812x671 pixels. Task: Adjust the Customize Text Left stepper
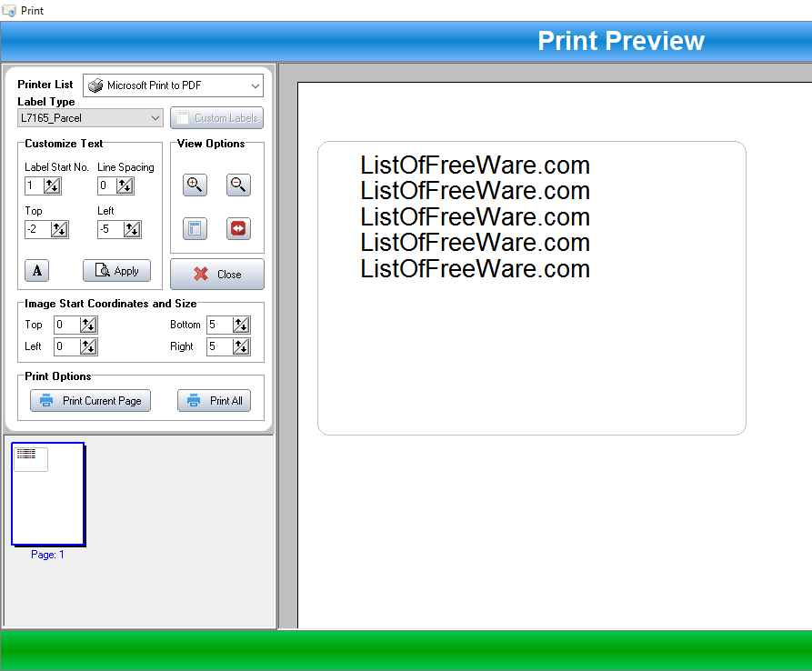pos(132,229)
